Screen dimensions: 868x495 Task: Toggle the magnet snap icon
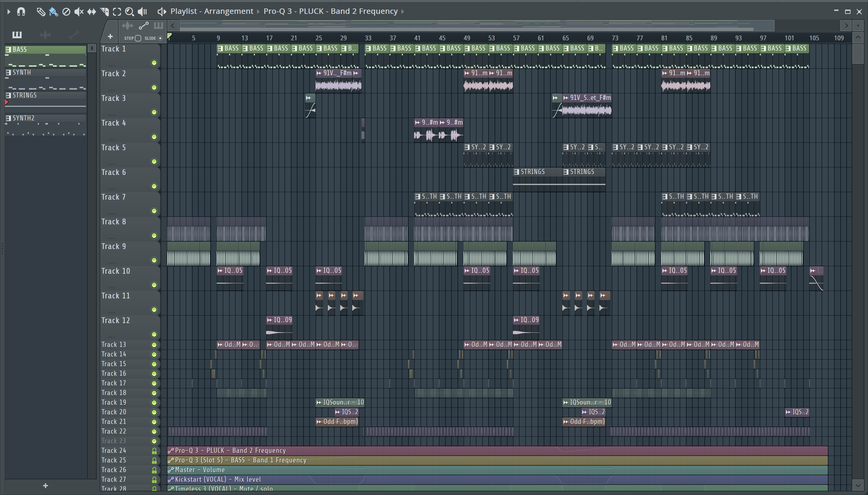[x=21, y=12]
